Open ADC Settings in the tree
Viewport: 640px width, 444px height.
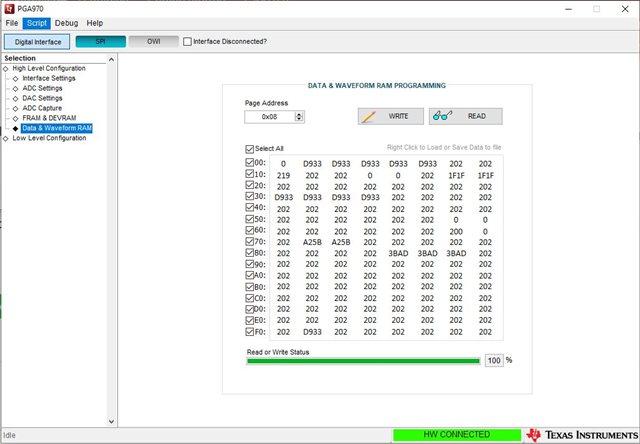(42, 88)
